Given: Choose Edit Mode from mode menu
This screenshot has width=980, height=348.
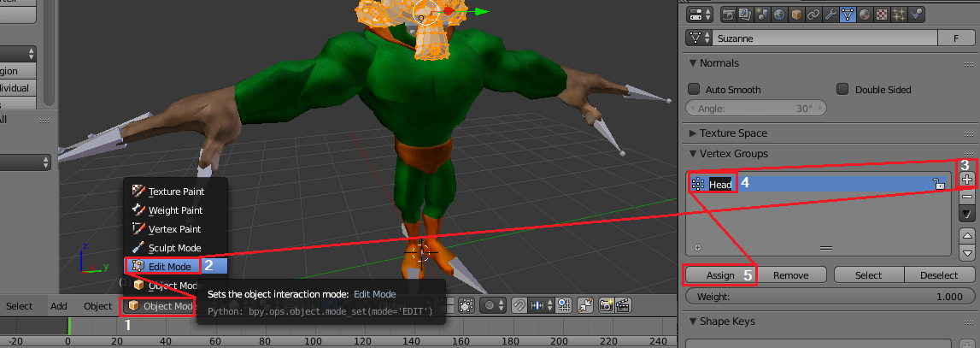Looking at the screenshot, I should tap(175, 267).
